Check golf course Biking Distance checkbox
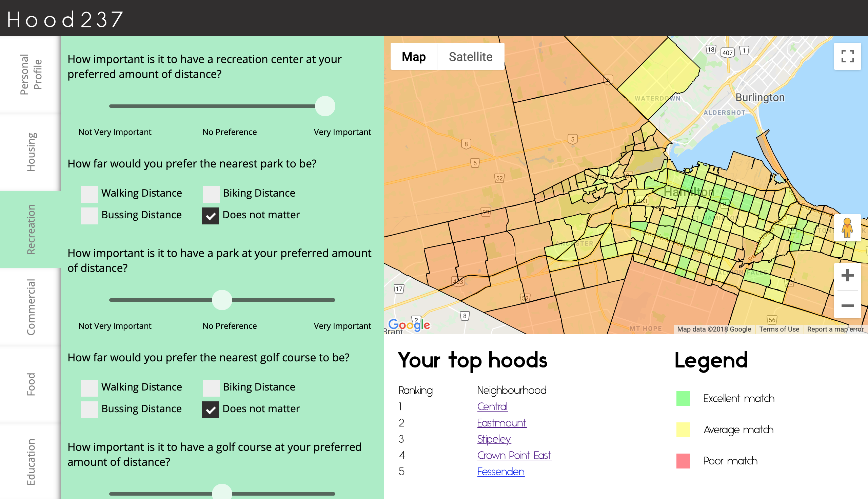This screenshot has width=868, height=499. (x=211, y=387)
